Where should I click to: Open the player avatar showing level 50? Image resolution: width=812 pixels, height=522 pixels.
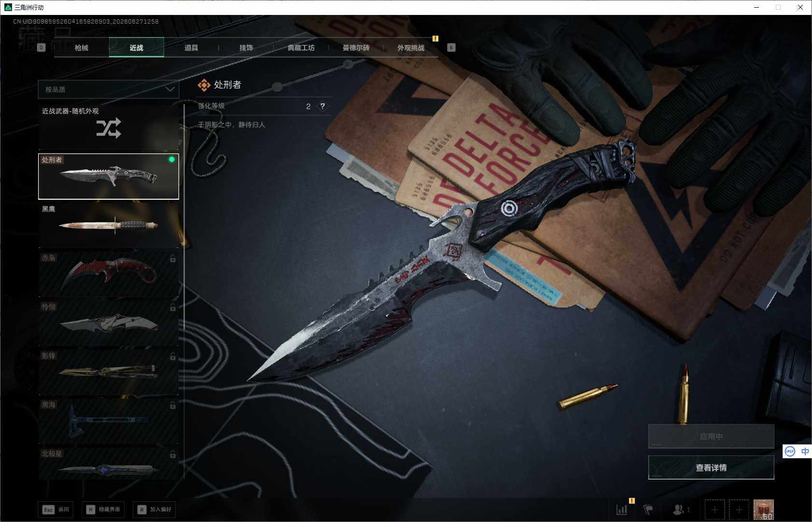click(764, 509)
